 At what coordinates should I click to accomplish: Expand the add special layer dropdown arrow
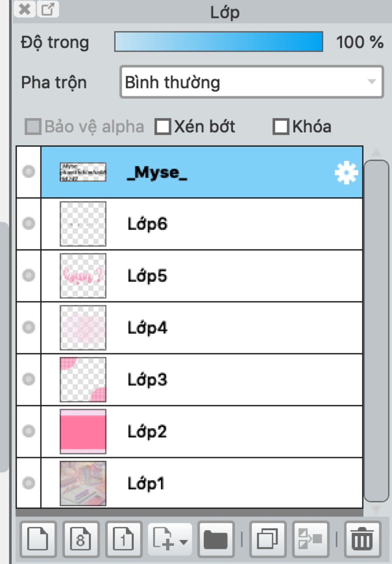click(x=184, y=542)
